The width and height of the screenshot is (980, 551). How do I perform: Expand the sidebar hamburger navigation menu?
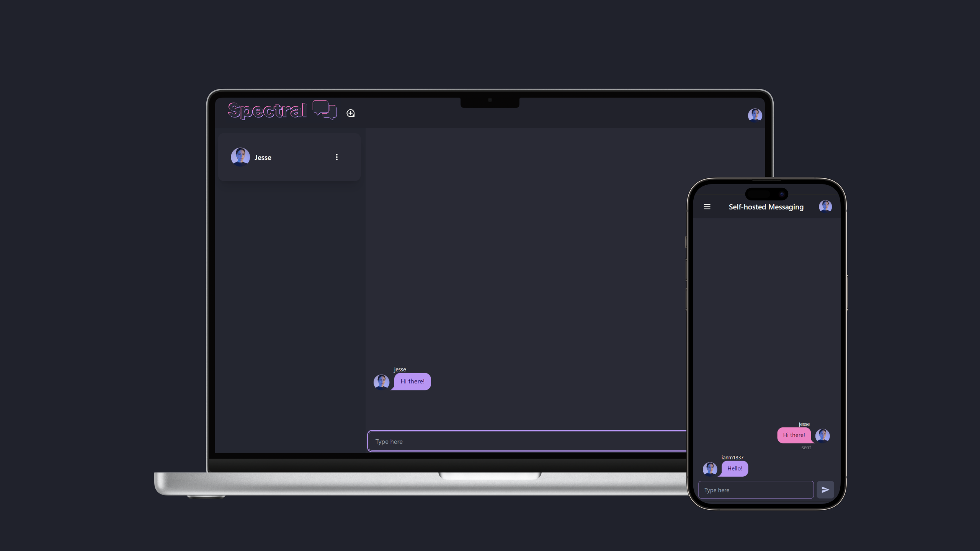707,207
